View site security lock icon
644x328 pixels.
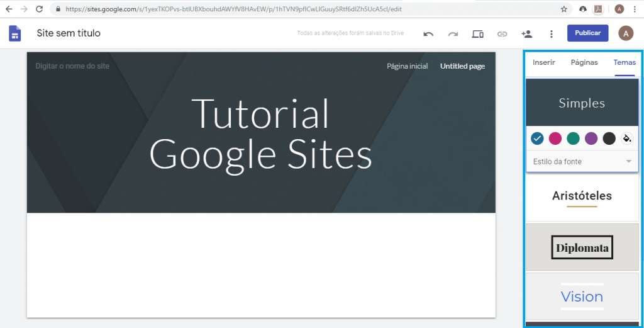click(58, 9)
